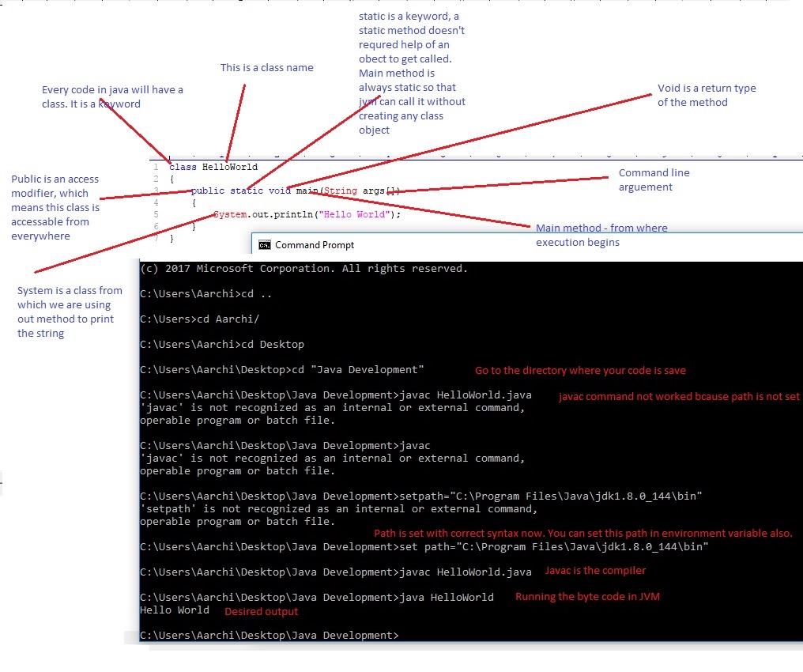This screenshot has width=803, height=672.
Task: Click the final prompt line in Command Prompt
Action: [269, 635]
